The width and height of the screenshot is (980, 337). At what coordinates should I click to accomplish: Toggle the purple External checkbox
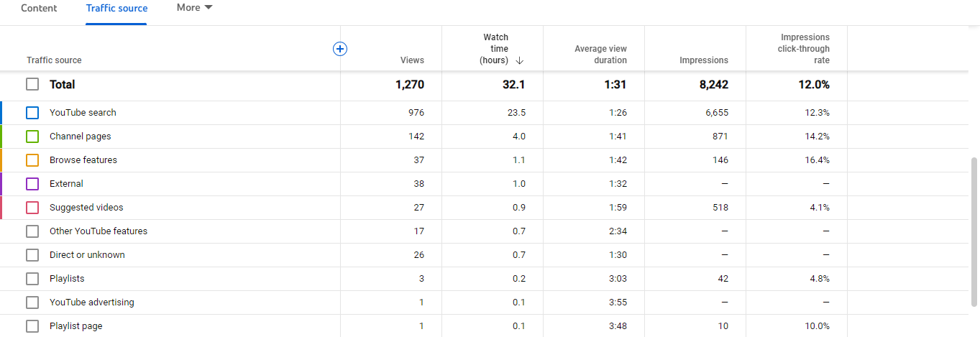click(x=32, y=184)
